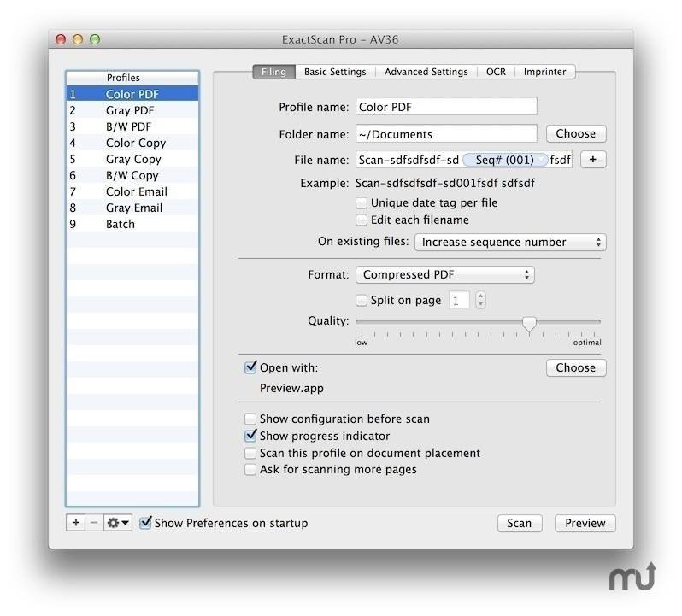Enable Show configuration before scan
The height and width of the screenshot is (616, 682).
pos(250,419)
